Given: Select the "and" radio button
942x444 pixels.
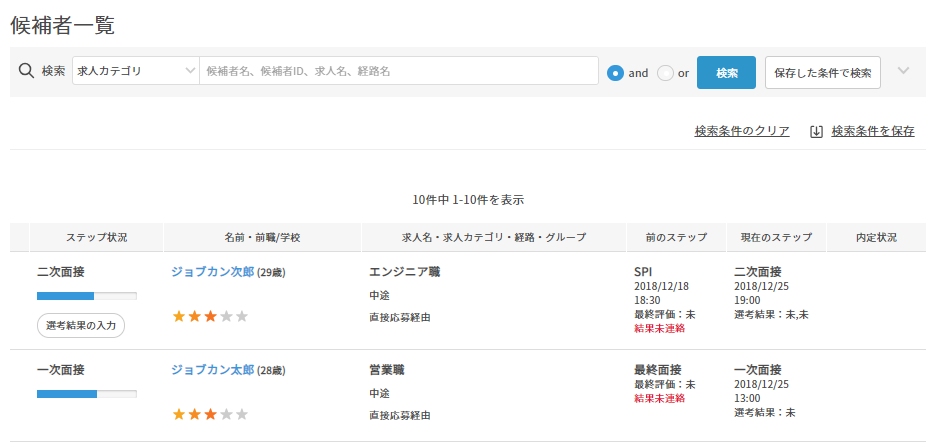Looking at the screenshot, I should [616, 72].
